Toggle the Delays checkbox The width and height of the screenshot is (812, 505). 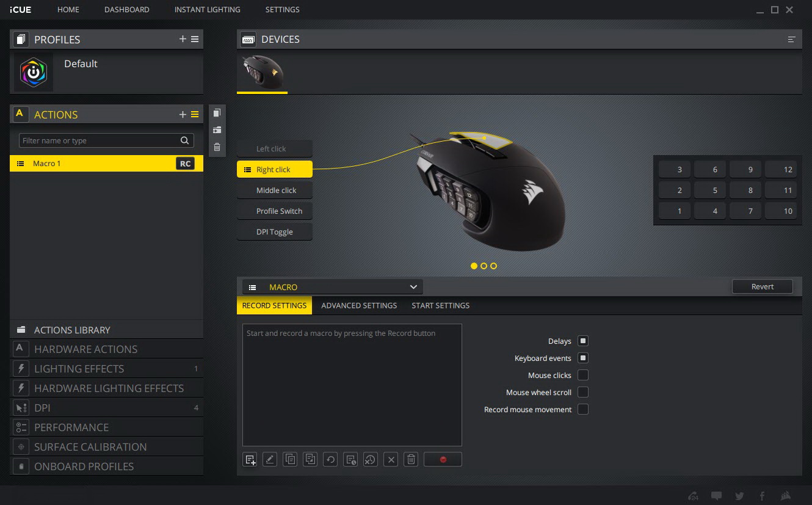583,341
